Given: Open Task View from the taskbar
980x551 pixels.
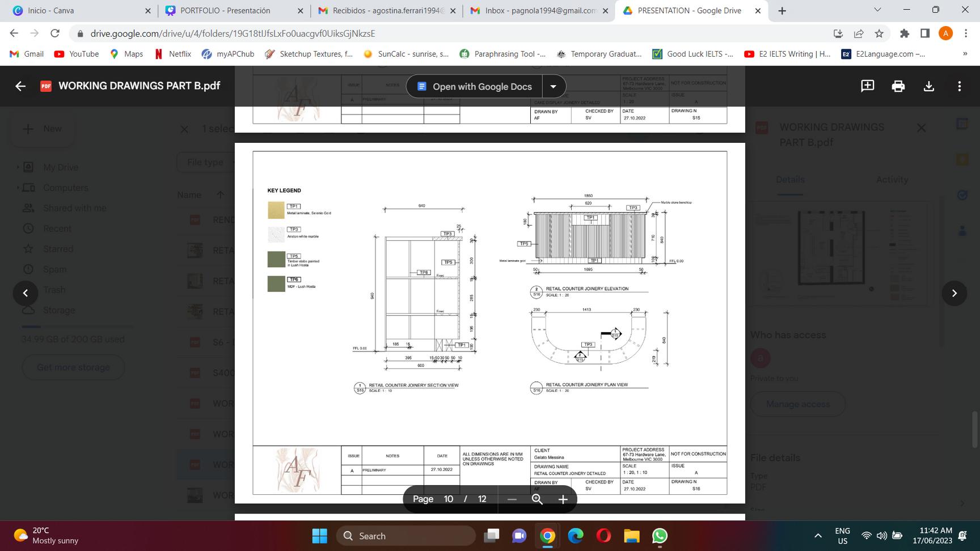Looking at the screenshot, I should click(x=491, y=536).
